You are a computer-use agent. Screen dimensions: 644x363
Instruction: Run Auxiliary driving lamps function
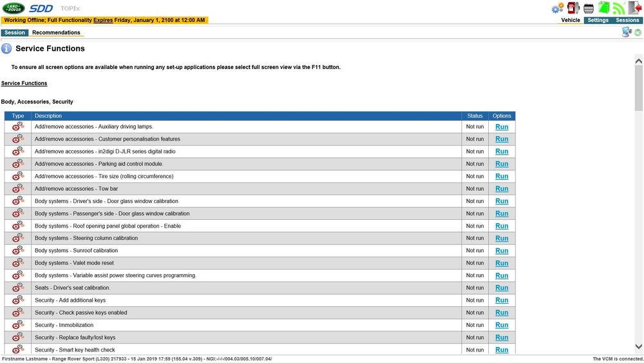(x=502, y=126)
